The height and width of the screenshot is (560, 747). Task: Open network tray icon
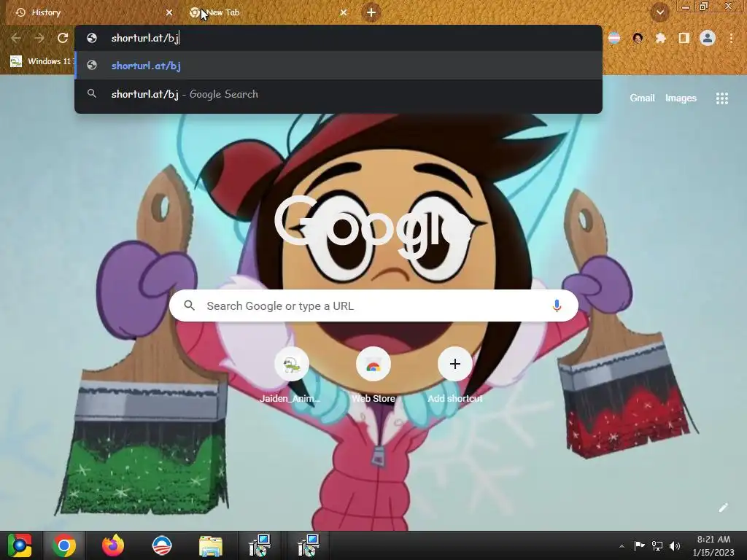pyautogui.click(x=657, y=545)
